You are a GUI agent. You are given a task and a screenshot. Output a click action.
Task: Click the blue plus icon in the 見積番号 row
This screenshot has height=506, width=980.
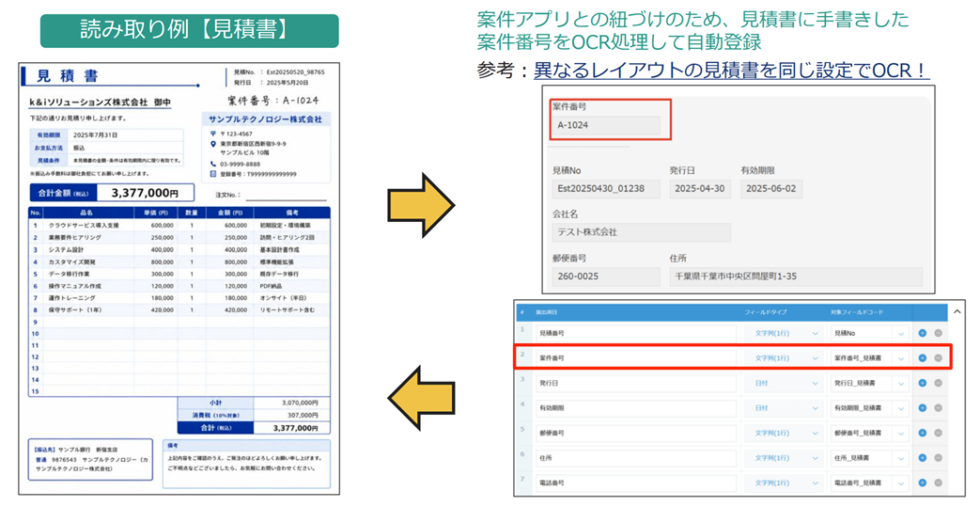(922, 333)
